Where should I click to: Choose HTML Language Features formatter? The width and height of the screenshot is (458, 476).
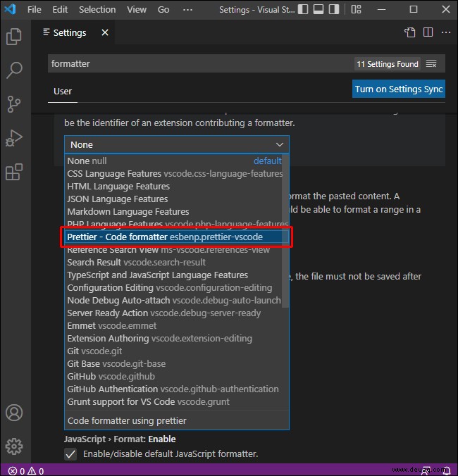coord(174,187)
